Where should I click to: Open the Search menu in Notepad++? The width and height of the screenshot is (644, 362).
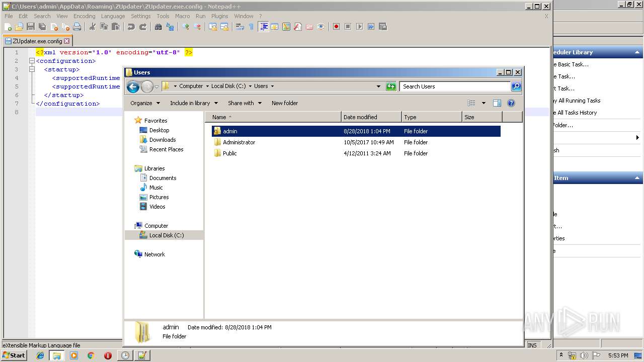[42, 16]
